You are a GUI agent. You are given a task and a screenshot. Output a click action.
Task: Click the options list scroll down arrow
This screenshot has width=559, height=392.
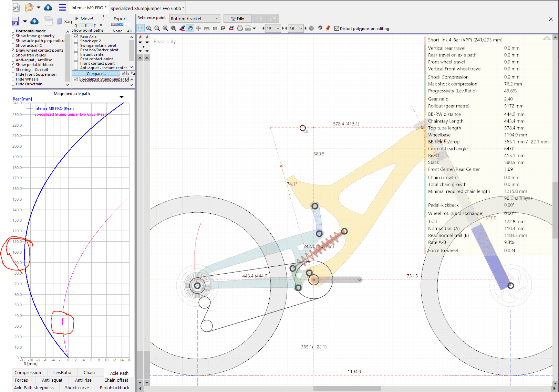pos(68,85)
